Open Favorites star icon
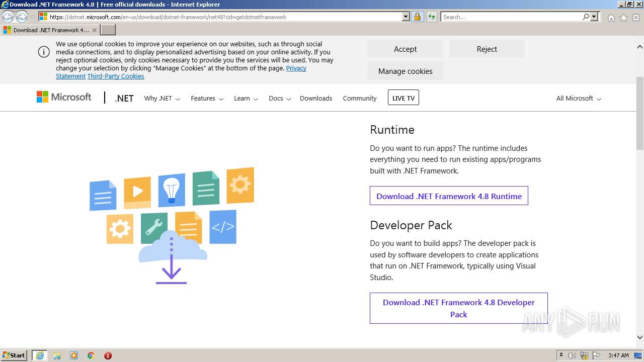 tap(623, 18)
